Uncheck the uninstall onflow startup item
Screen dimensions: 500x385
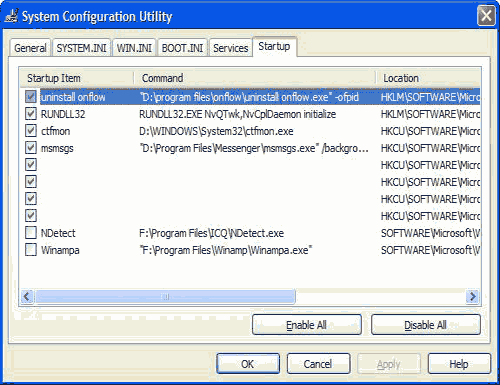pos(31,97)
